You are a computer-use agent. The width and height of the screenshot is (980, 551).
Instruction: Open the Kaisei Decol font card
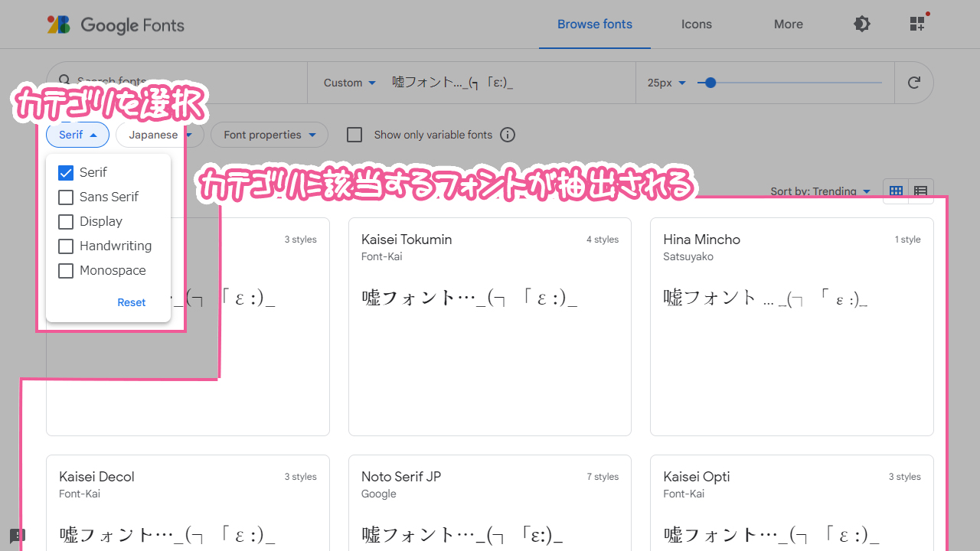tap(188, 503)
